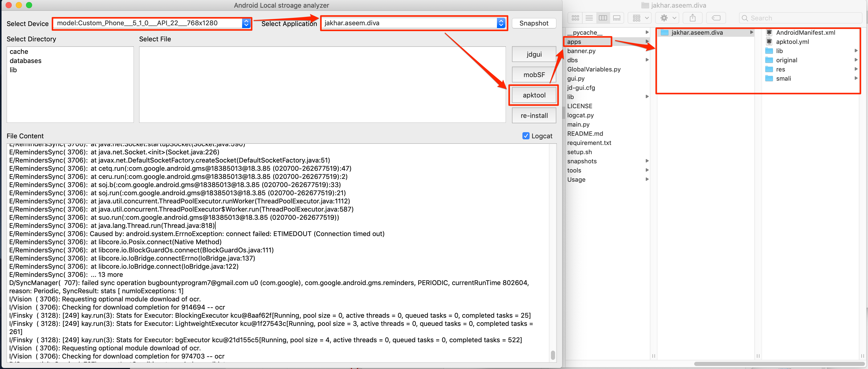Select the apps folder in Finder
Image resolution: width=868 pixels, height=369 pixels.
(x=574, y=42)
